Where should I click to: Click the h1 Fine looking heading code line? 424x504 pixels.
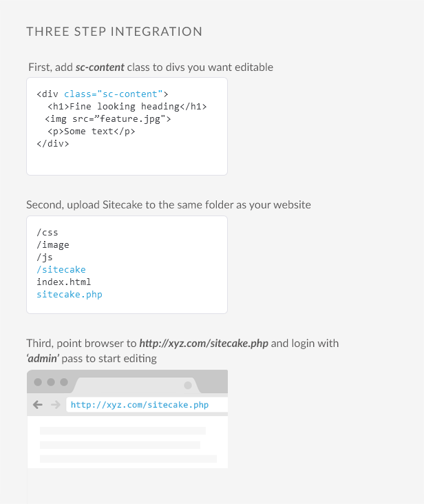(127, 107)
